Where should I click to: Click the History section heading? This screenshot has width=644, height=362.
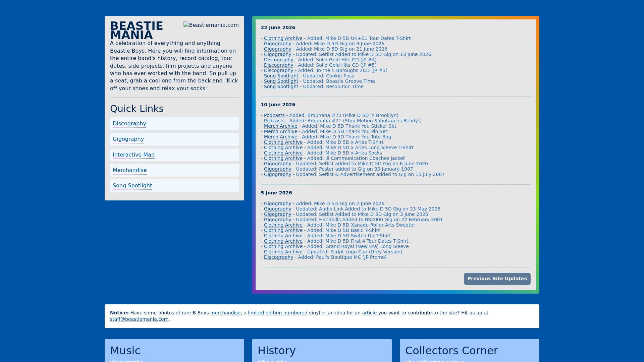pos(277,351)
